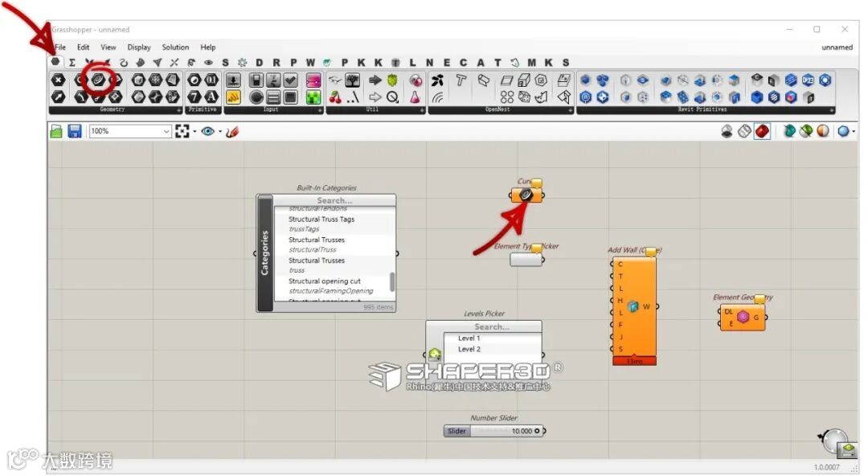Select the striped Panel input icon
The width and height of the screenshot is (868, 476).
point(273,97)
